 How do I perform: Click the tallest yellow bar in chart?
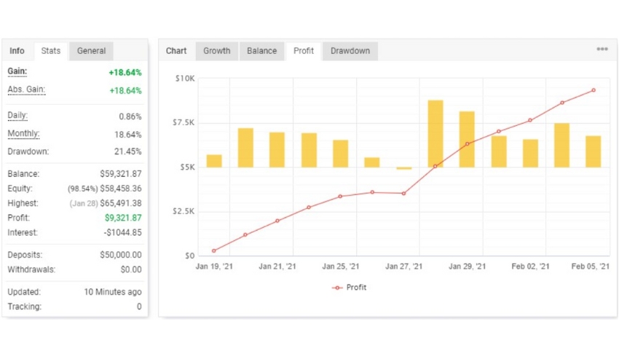[435, 134]
